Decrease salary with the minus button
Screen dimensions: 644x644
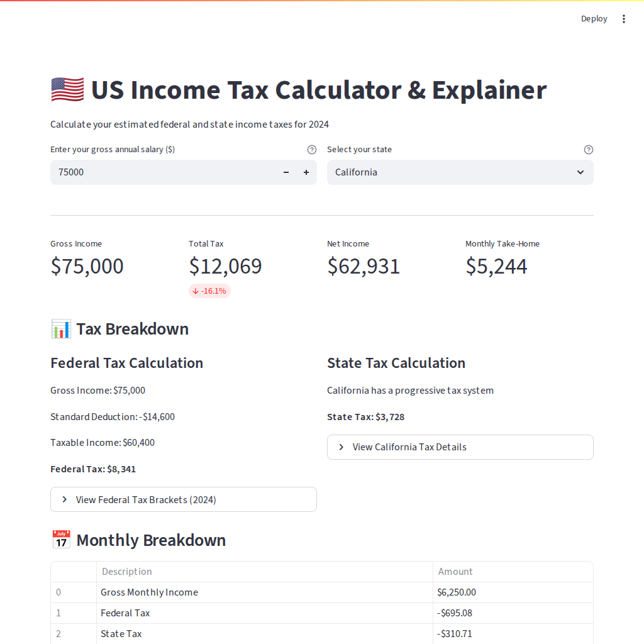[286, 172]
